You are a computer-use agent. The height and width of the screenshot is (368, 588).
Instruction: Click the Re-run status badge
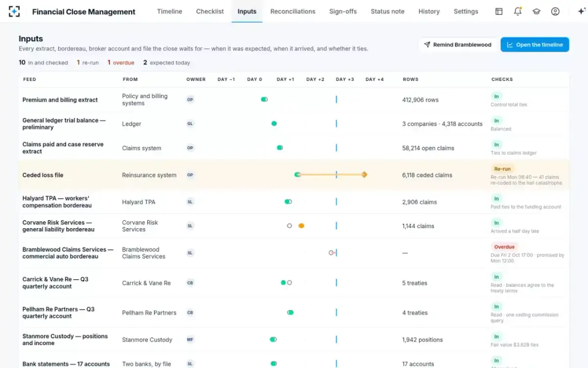[502, 169]
